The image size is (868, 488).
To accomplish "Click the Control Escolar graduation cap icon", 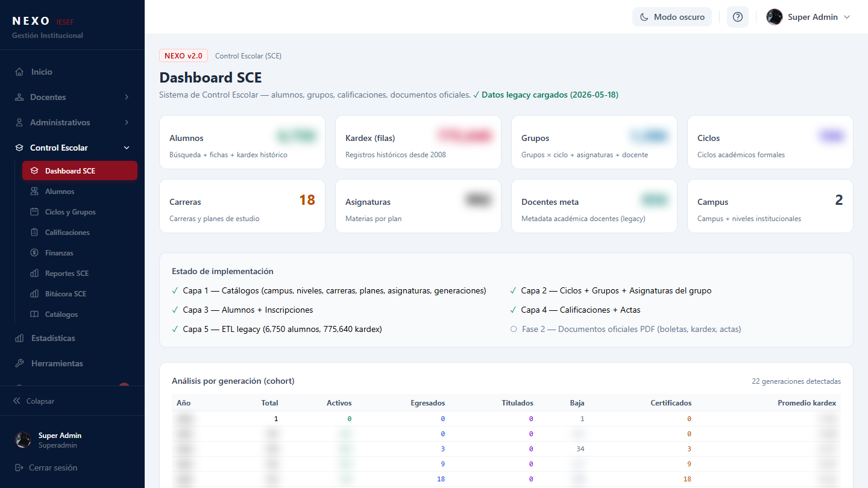I will pyautogui.click(x=19, y=148).
